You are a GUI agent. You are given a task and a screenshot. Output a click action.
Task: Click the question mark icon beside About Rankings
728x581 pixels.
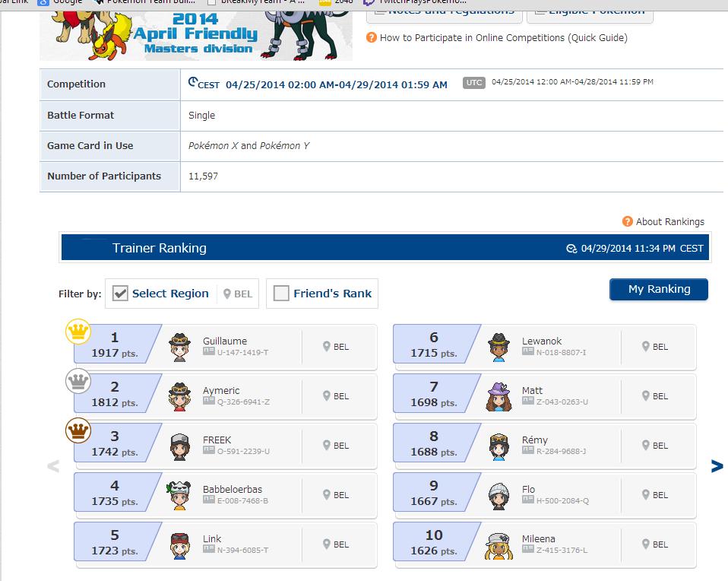click(x=627, y=222)
